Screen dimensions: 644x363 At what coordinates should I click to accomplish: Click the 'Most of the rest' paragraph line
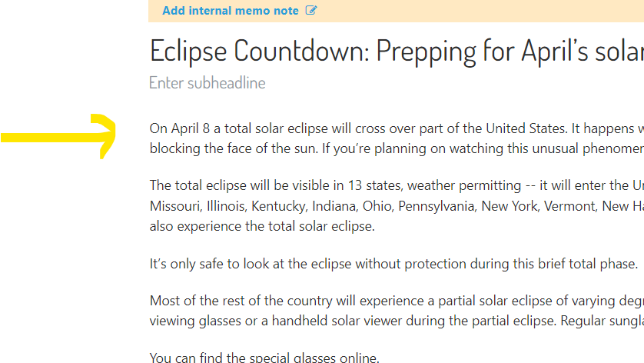pyautogui.click(x=397, y=301)
